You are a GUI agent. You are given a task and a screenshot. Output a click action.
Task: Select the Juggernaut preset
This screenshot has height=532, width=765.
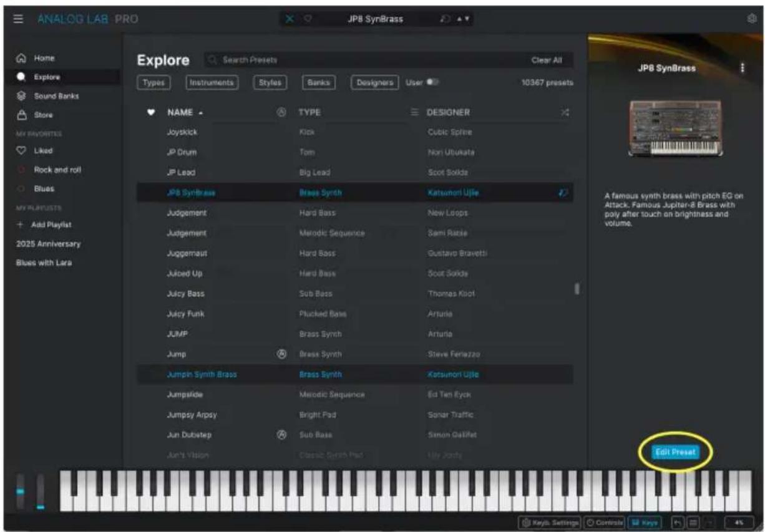(354, 253)
